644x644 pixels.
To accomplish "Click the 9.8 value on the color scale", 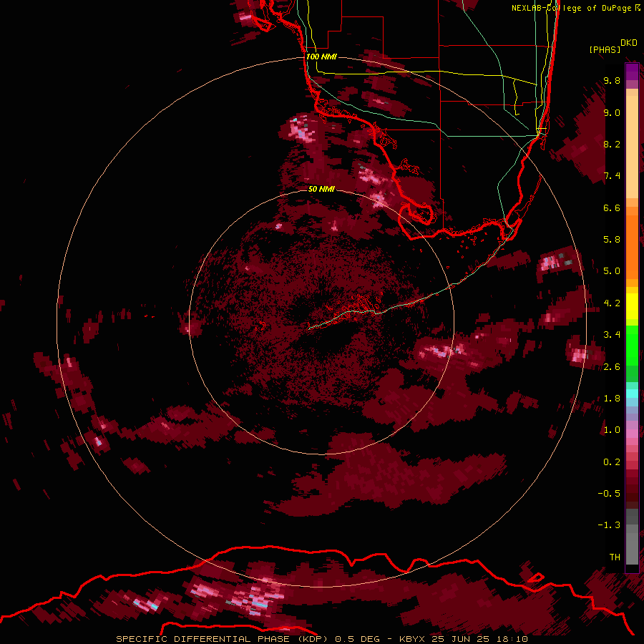I will click(612, 80).
